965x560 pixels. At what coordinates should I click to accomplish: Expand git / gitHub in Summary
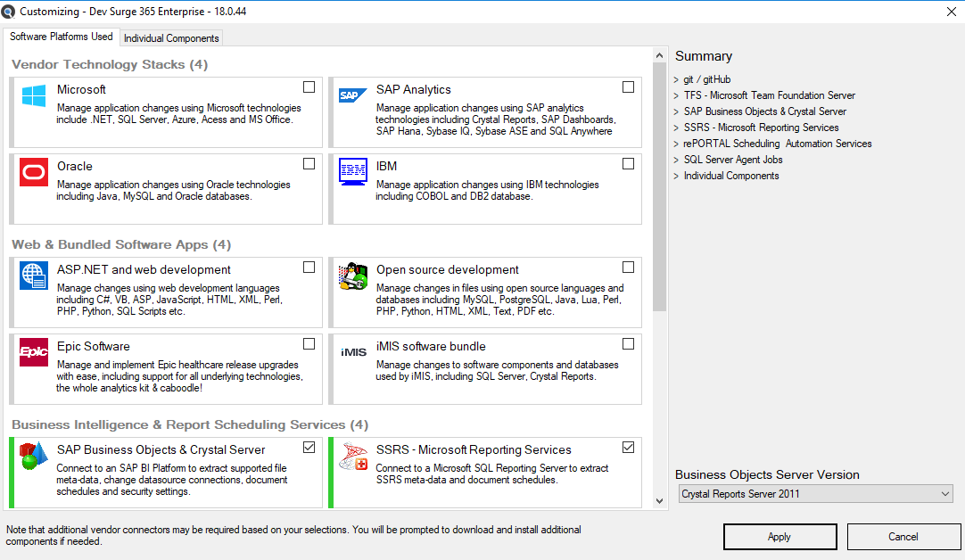click(x=676, y=79)
